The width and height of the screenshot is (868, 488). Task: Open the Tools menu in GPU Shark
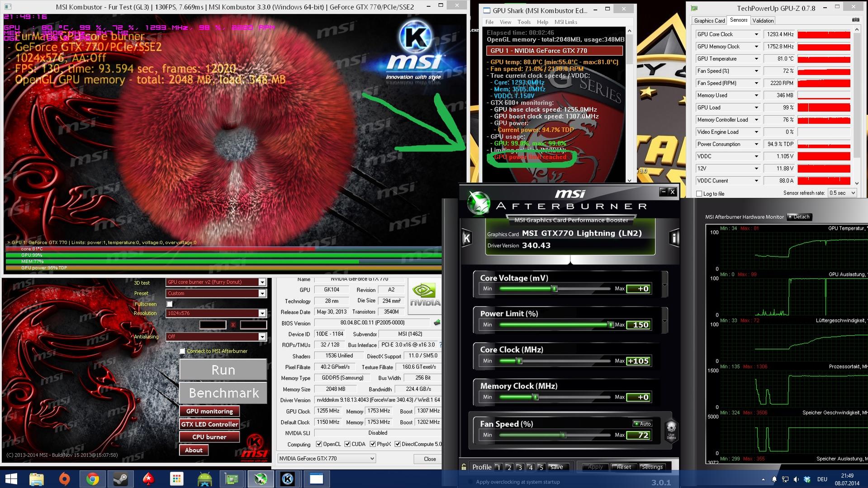coord(524,22)
